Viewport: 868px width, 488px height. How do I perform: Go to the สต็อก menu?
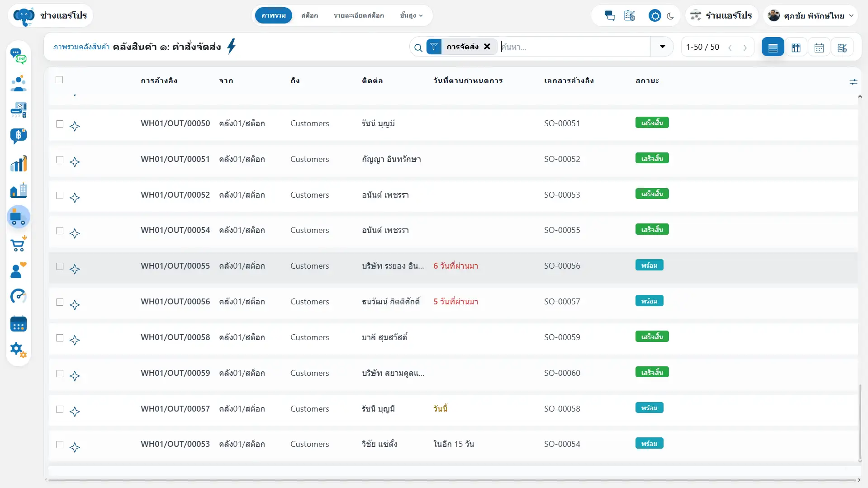309,15
